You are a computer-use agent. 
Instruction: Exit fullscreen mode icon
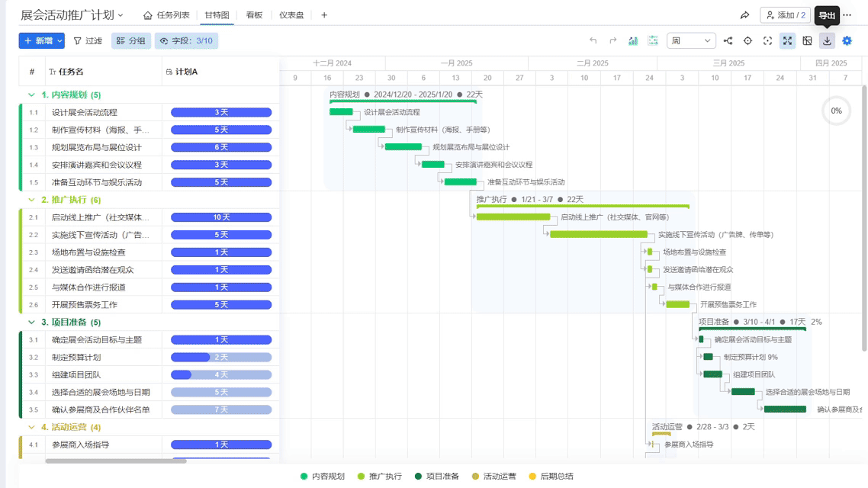coord(787,41)
